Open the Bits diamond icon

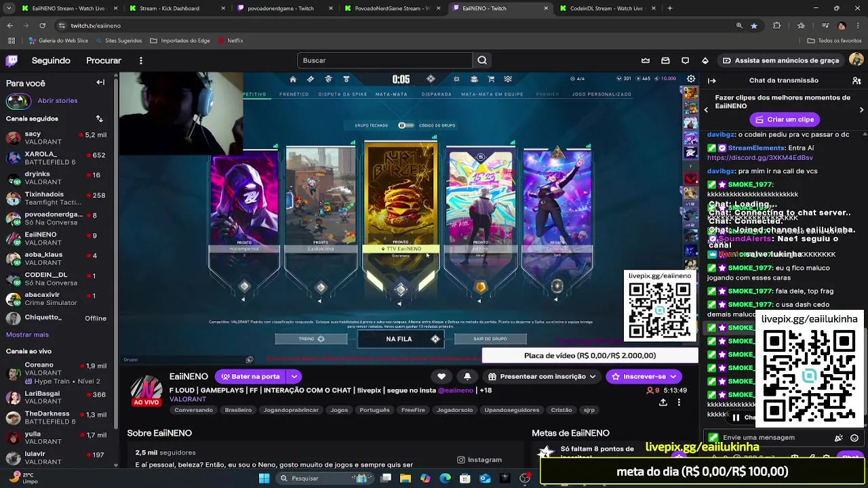[705, 60]
